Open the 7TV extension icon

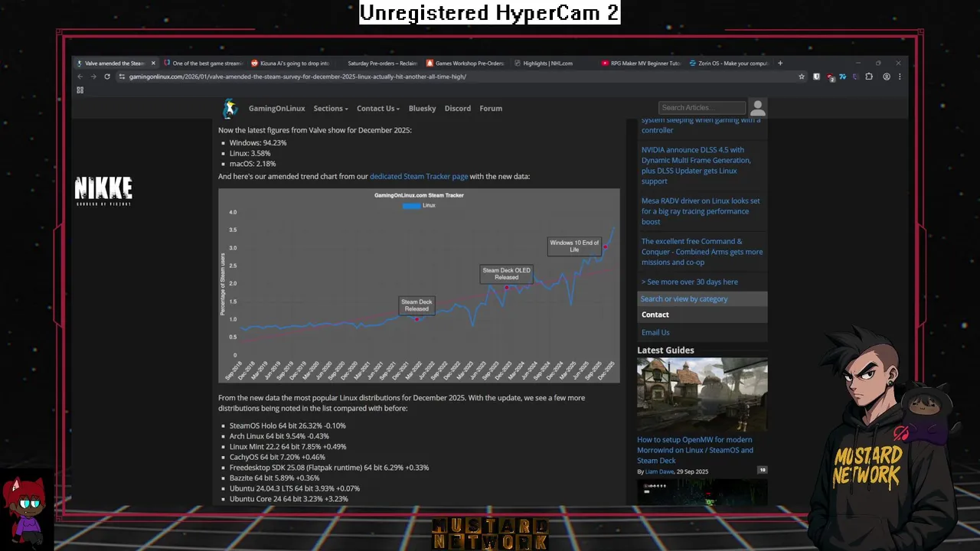843,77
